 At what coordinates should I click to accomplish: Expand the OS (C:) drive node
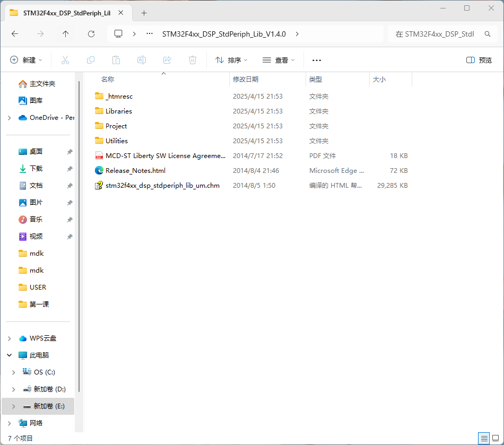13,372
